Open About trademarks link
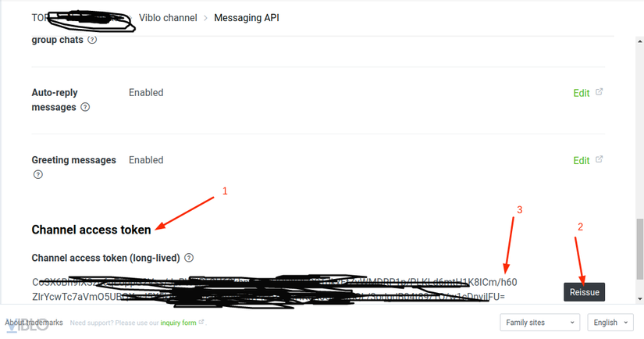The width and height of the screenshot is (644, 339). coord(34,323)
